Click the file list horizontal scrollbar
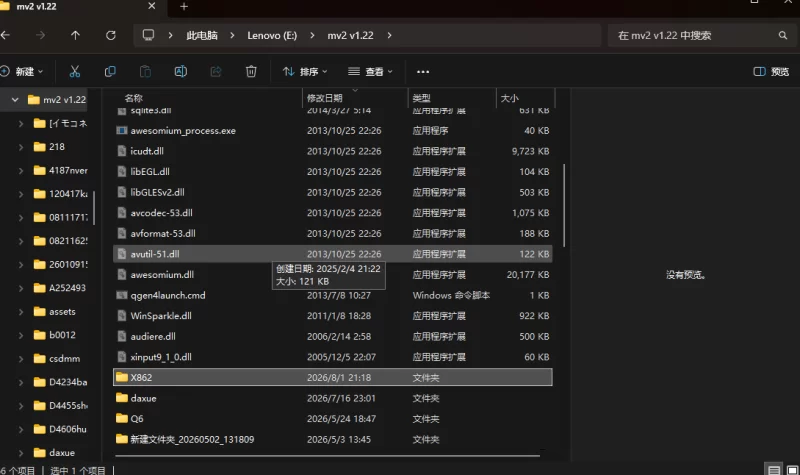This screenshot has width=800, height=475. click(328, 455)
